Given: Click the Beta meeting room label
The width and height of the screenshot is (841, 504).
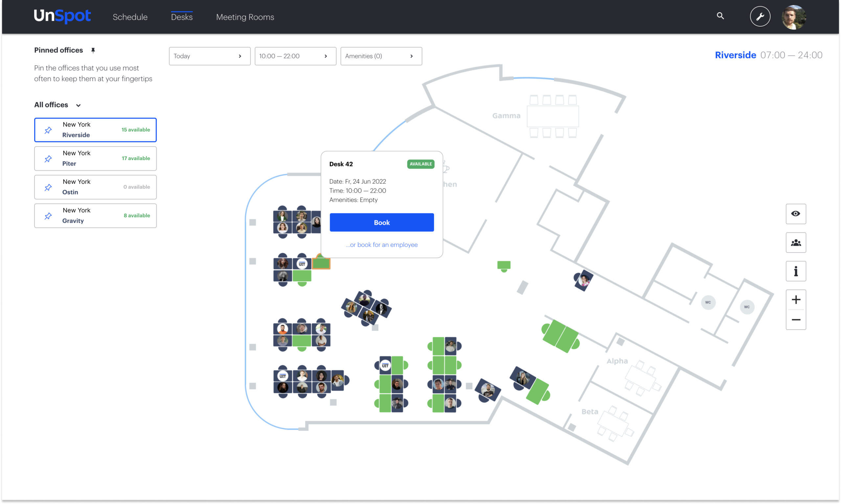Looking at the screenshot, I should tap(590, 412).
